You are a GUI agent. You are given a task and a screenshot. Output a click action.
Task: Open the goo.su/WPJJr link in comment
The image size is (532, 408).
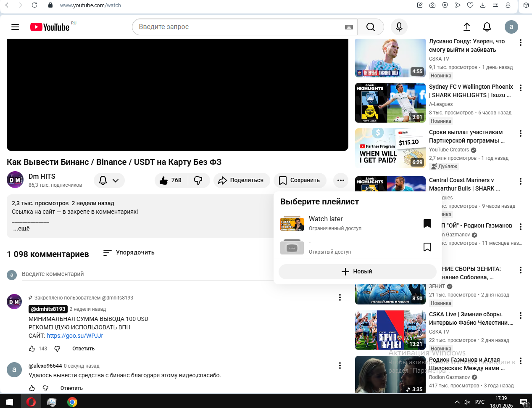pyautogui.click(x=75, y=336)
